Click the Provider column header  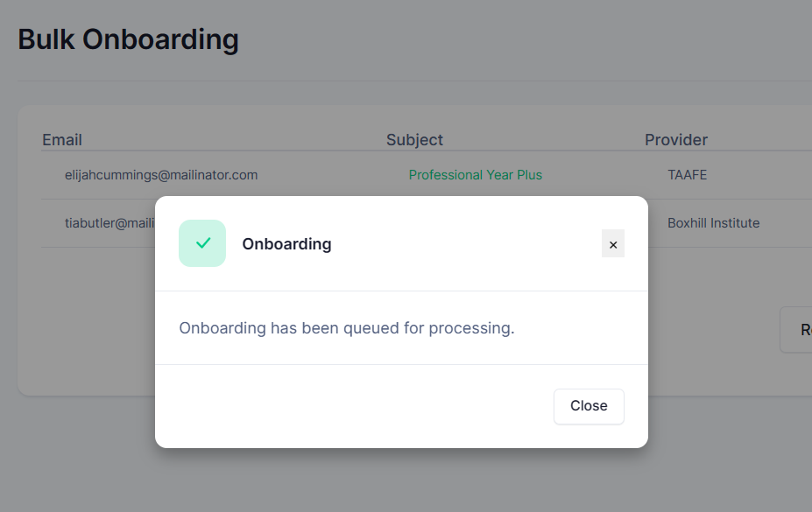[676, 140]
